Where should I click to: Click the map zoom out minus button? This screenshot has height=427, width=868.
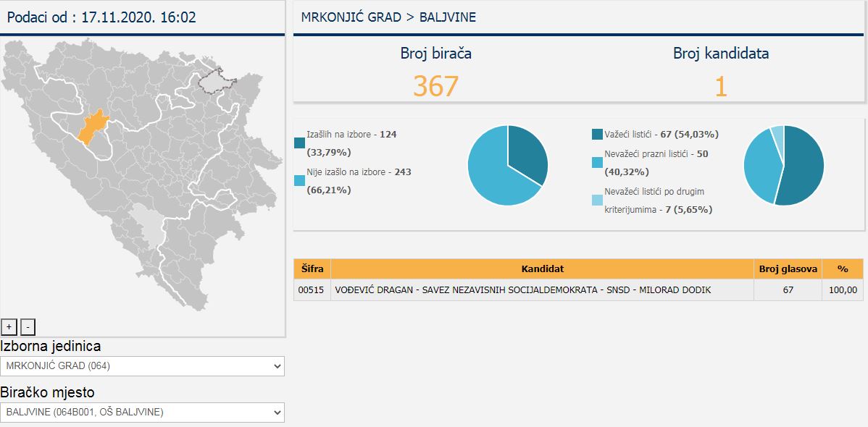coord(28,326)
